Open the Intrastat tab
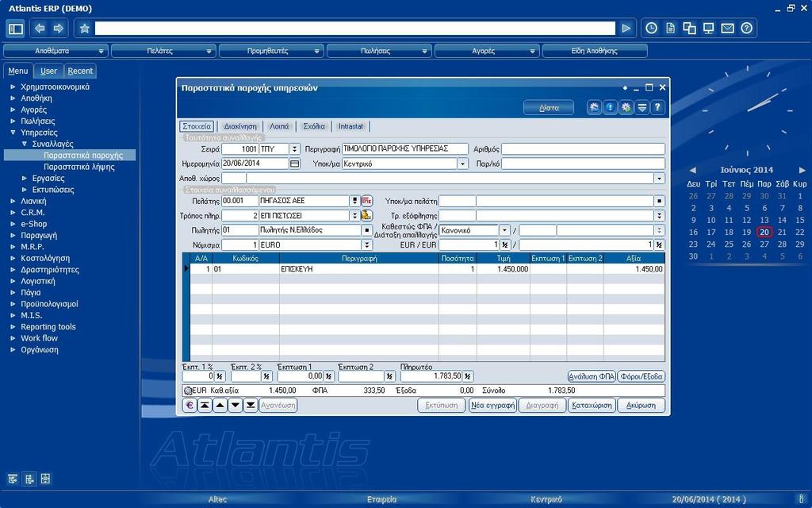Viewport: 812px width, 508px height. (x=350, y=126)
